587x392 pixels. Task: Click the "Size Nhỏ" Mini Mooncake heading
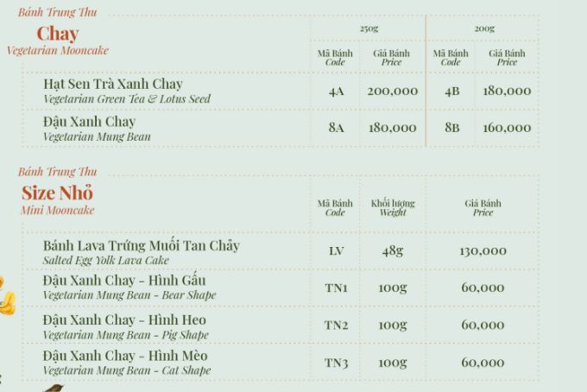point(57,193)
